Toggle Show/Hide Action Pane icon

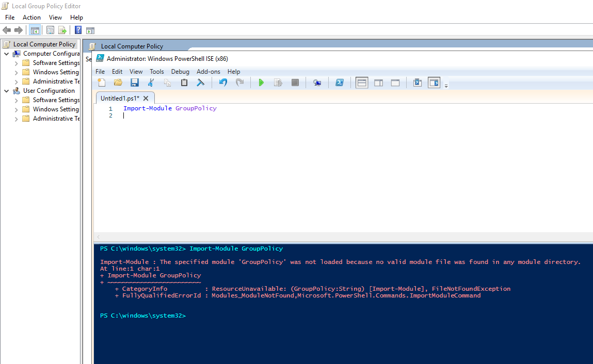pos(90,30)
